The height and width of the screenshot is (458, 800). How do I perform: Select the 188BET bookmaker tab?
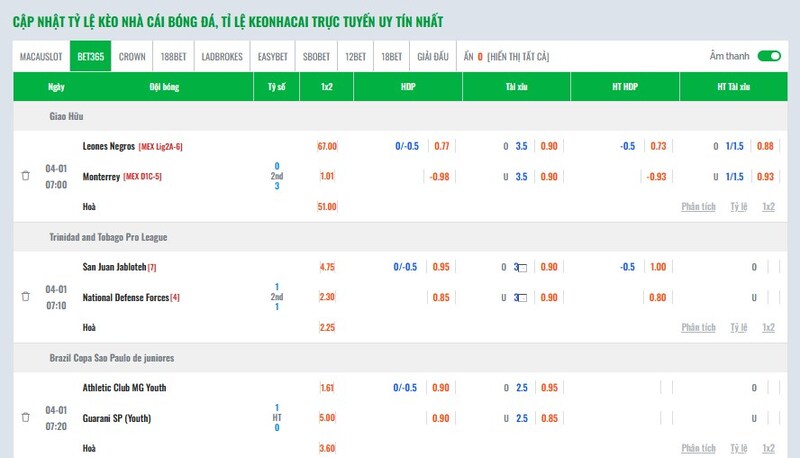point(173,57)
